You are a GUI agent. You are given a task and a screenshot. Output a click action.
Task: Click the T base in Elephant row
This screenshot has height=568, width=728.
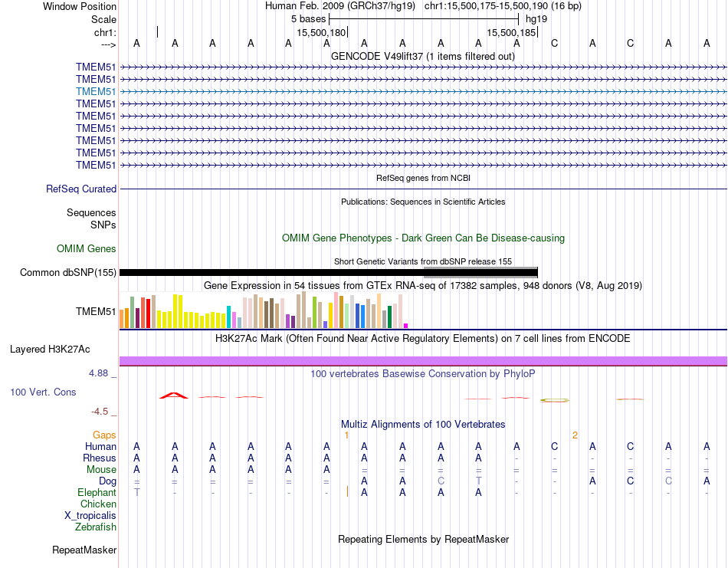136,492
